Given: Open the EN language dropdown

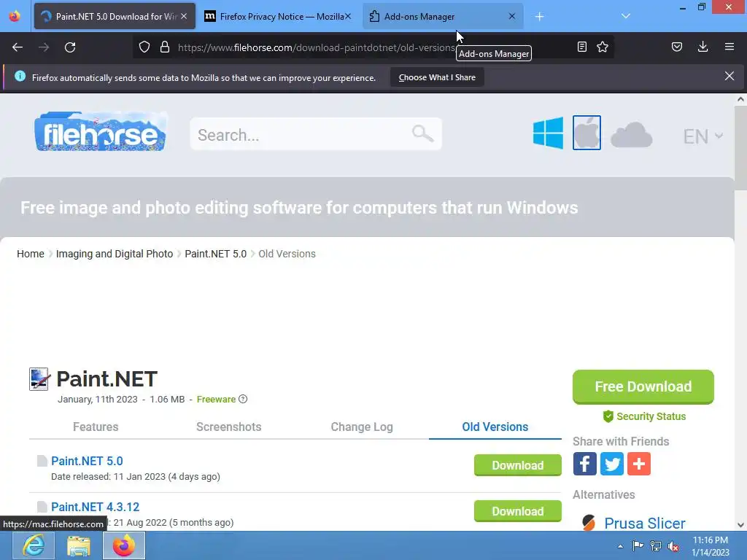Looking at the screenshot, I should [703, 136].
